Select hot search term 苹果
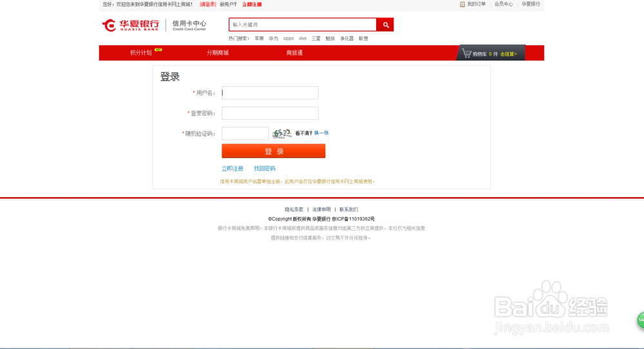 [259, 39]
